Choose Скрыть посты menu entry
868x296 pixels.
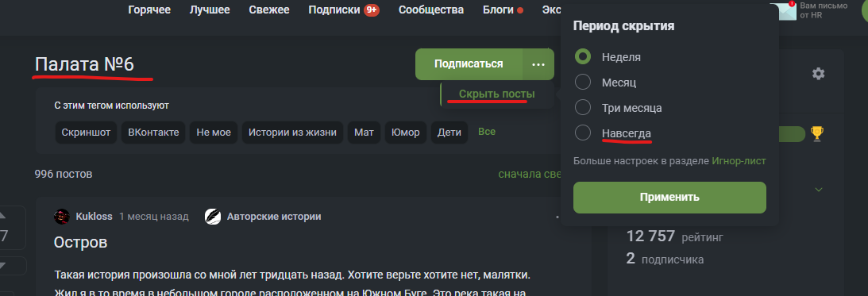[496, 94]
